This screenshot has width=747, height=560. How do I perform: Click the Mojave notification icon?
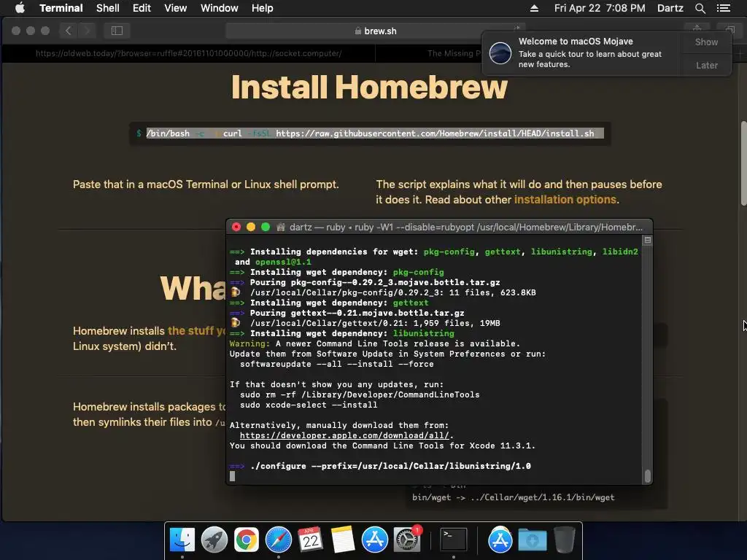click(500, 52)
